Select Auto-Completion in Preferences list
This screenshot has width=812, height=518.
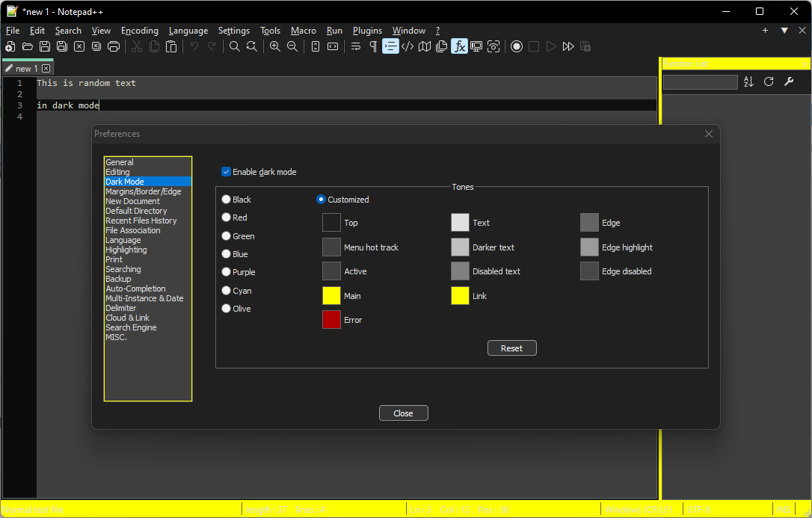147,289
